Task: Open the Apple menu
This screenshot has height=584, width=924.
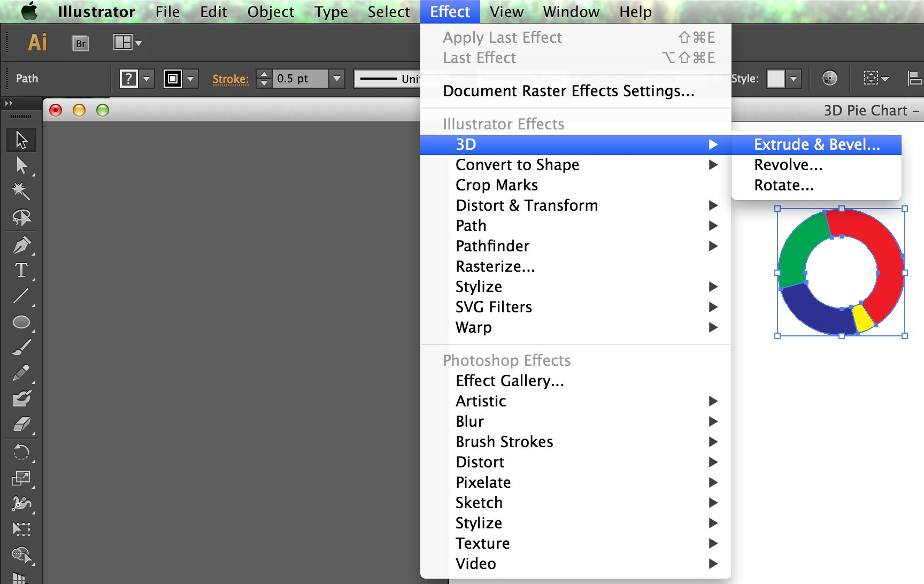Action: tap(29, 11)
